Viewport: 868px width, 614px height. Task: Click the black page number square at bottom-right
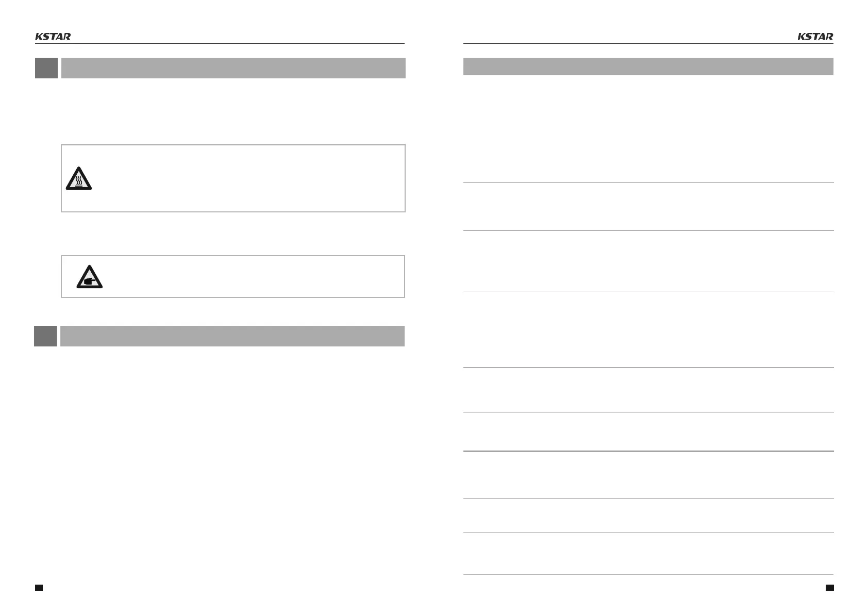click(830, 588)
